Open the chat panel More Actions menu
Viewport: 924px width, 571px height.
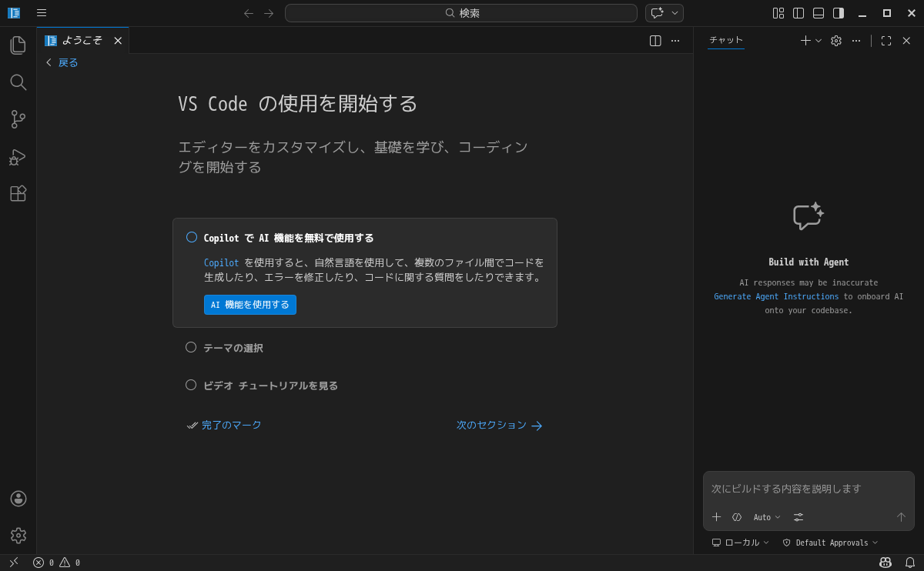tap(856, 41)
